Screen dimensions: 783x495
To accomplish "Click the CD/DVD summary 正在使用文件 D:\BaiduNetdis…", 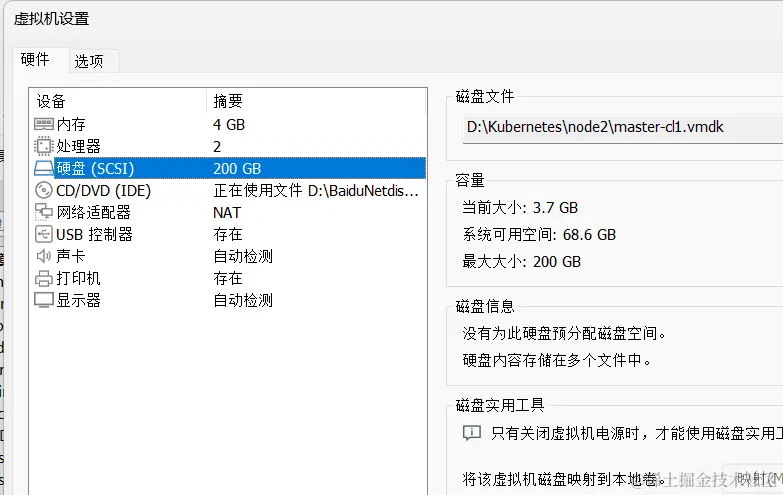I will pyautogui.click(x=316, y=190).
